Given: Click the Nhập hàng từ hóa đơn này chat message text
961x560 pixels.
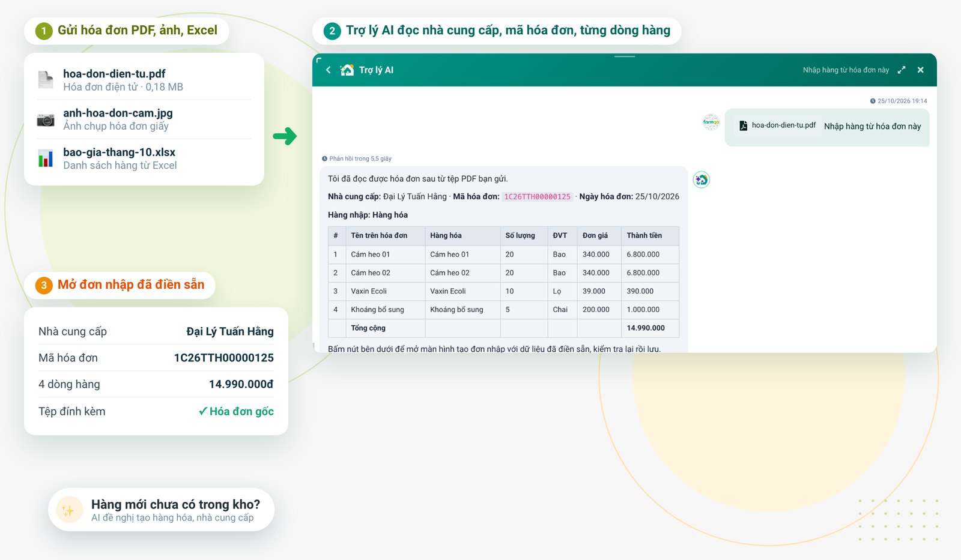Looking at the screenshot, I should pyautogui.click(x=872, y=126).
